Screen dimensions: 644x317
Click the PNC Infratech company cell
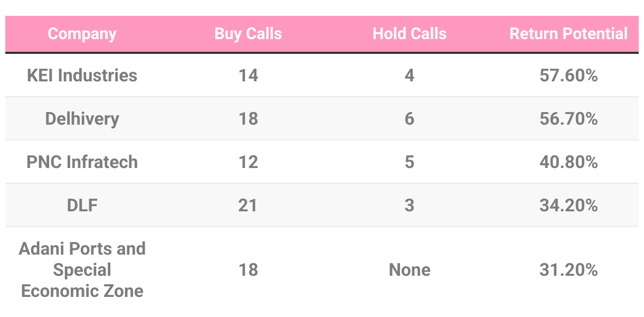(x=82, y=162)
